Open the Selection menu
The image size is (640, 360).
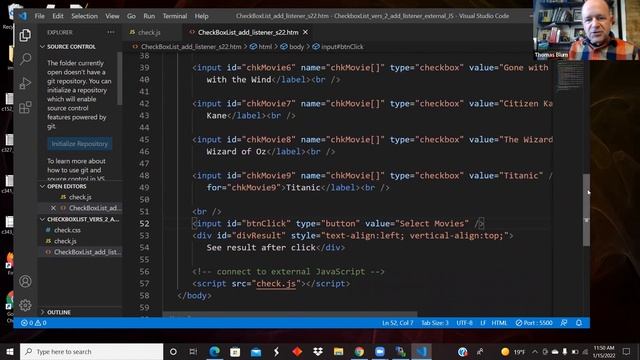[x=84, y=16]
